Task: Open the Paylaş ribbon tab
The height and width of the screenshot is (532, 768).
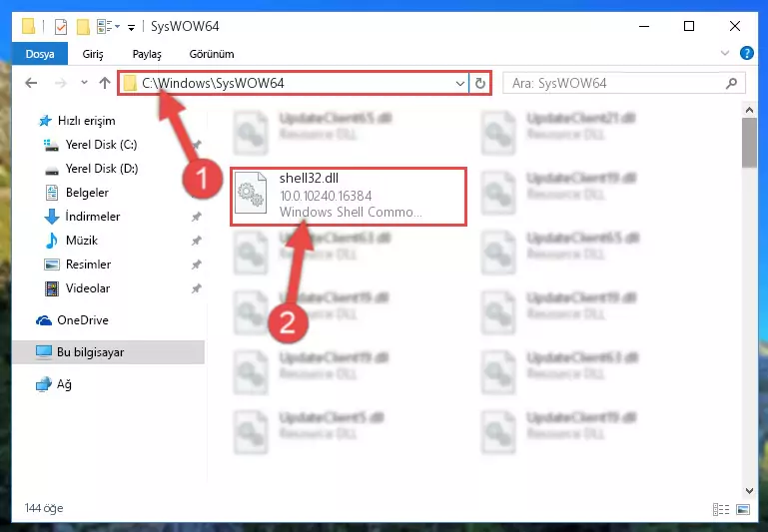Action: coord(147,54)
